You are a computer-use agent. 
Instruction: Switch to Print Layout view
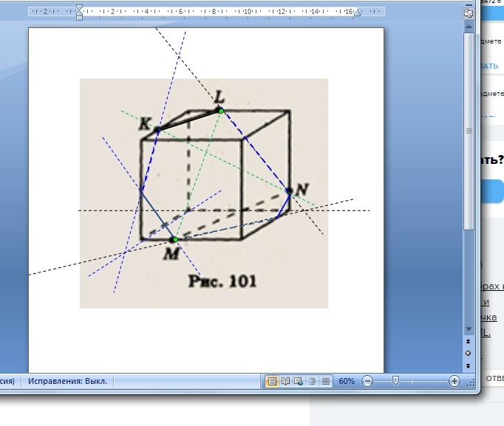(272, 382)
